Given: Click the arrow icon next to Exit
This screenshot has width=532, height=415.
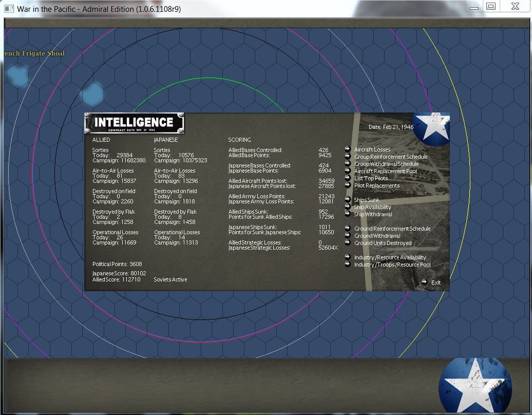Looking at the screenshot, I should (x=425, y=281).
